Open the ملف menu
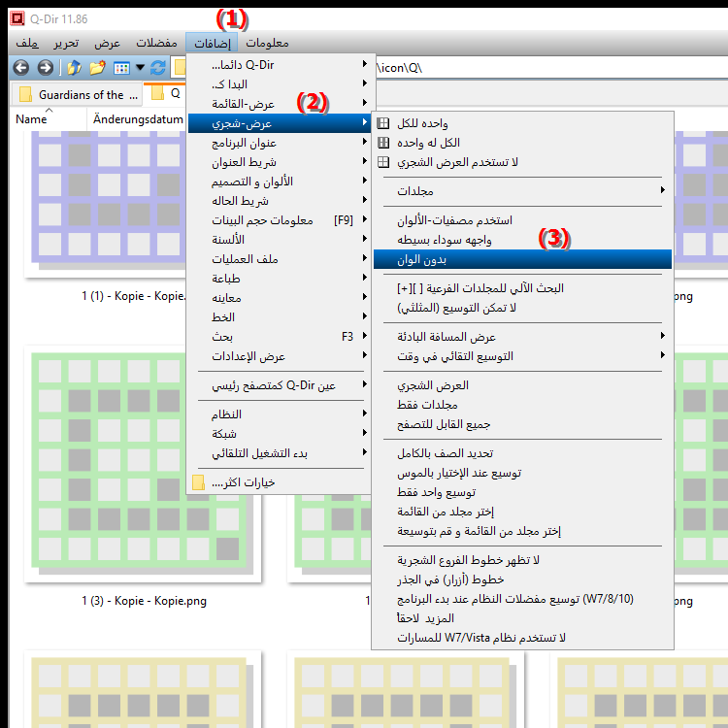 pos(27,43)
